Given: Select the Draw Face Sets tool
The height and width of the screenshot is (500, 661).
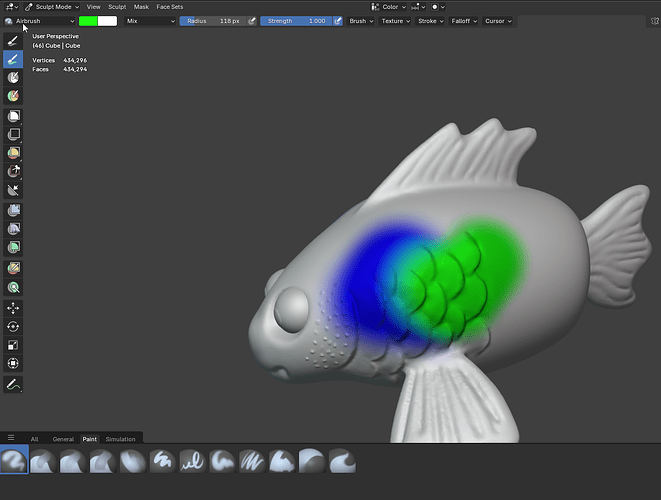Looking at the screenshot, I should tap(13, 96).
